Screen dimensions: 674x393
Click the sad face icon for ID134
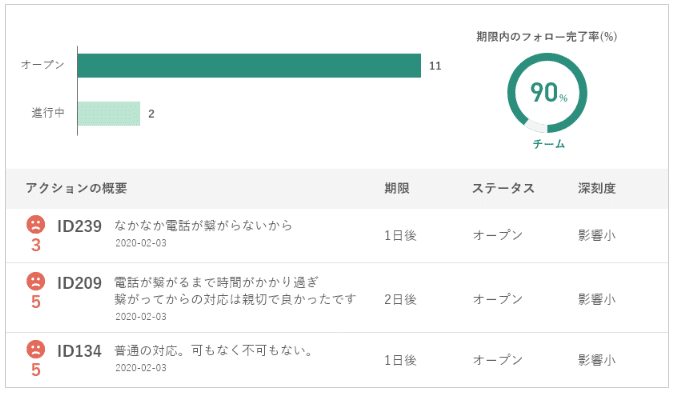coord(36,349)
